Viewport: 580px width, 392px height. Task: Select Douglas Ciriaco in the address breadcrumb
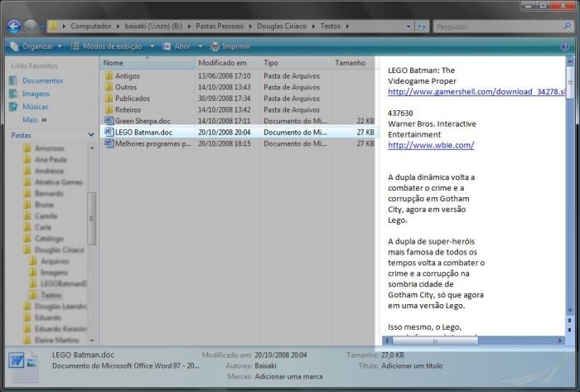pyautogui.click(x=282, y=27)
